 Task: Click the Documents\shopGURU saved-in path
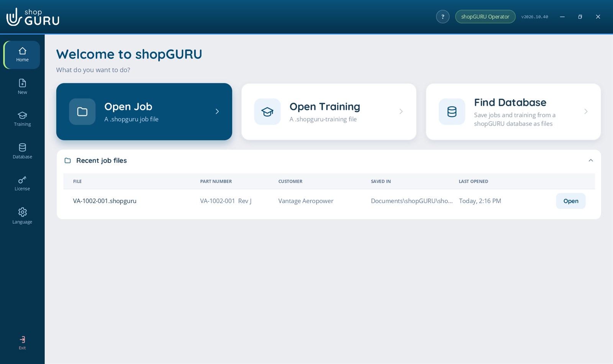(x=411, y=201)
